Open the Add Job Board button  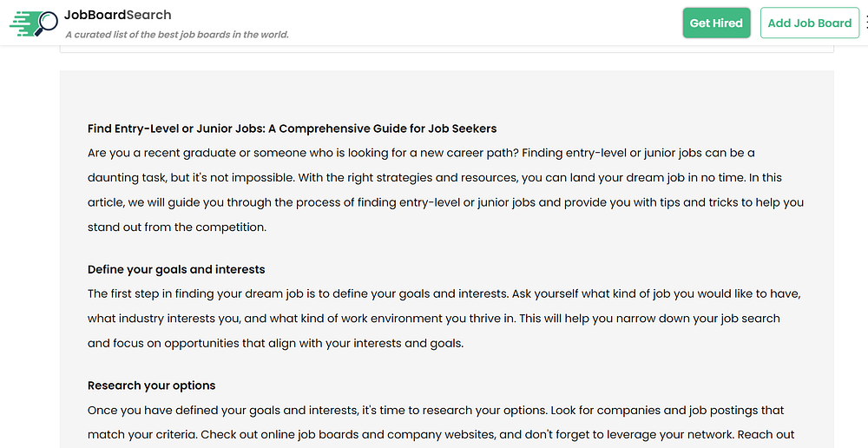tap(809, 23)
